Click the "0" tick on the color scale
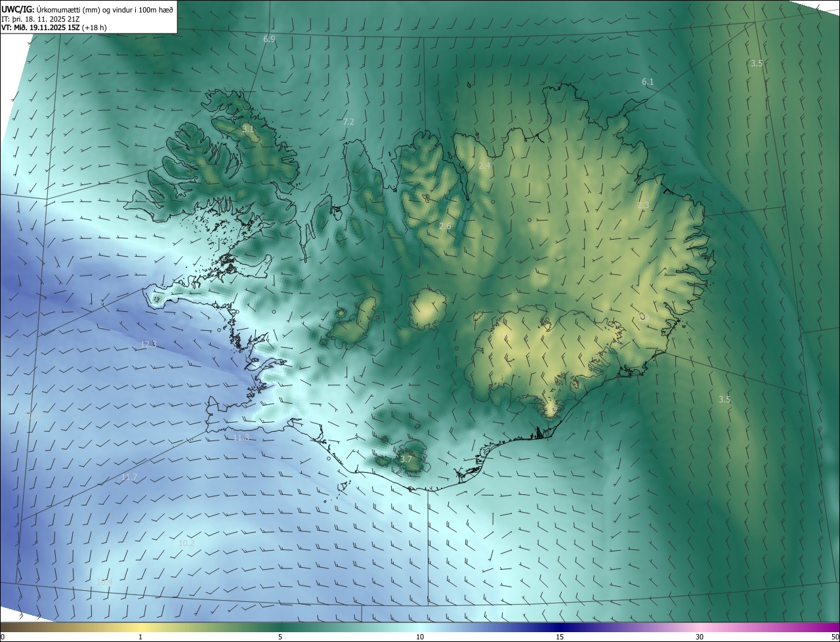Viewport: 840px width, 642px height. pyautogui.click(x=2, y=637)
